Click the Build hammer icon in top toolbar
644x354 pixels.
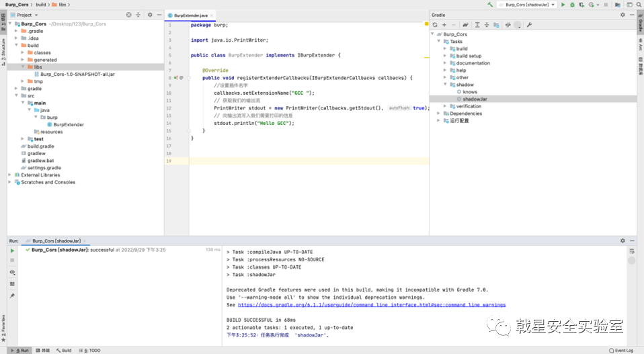489,5
